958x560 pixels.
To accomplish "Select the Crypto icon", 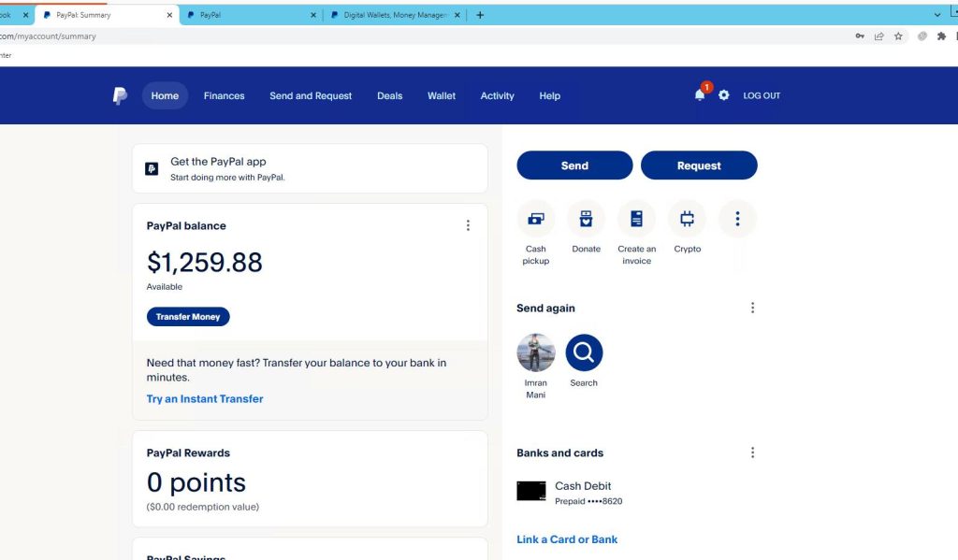I will [687, 219].
